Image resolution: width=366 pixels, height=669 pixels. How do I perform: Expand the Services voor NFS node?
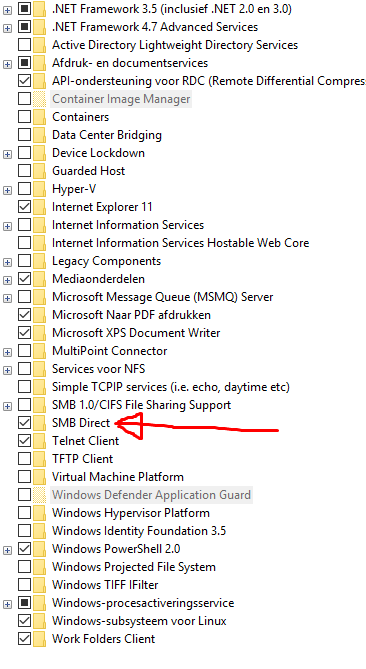tap(7, 370)
